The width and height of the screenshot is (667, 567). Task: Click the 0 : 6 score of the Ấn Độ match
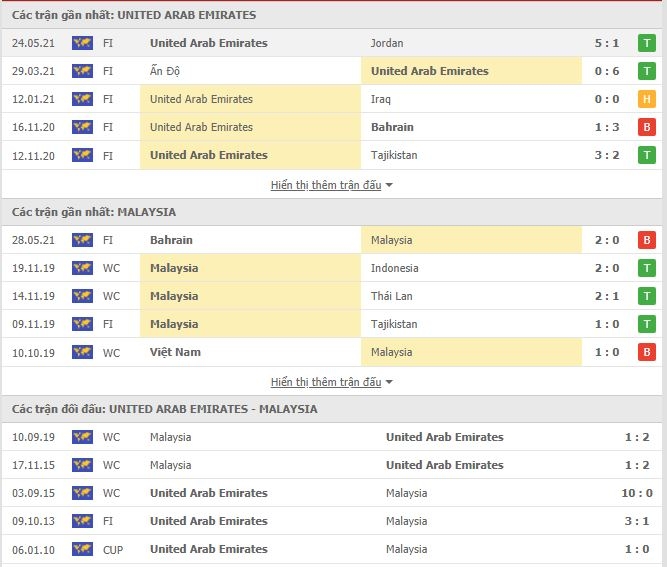click(x=634, y=71)
